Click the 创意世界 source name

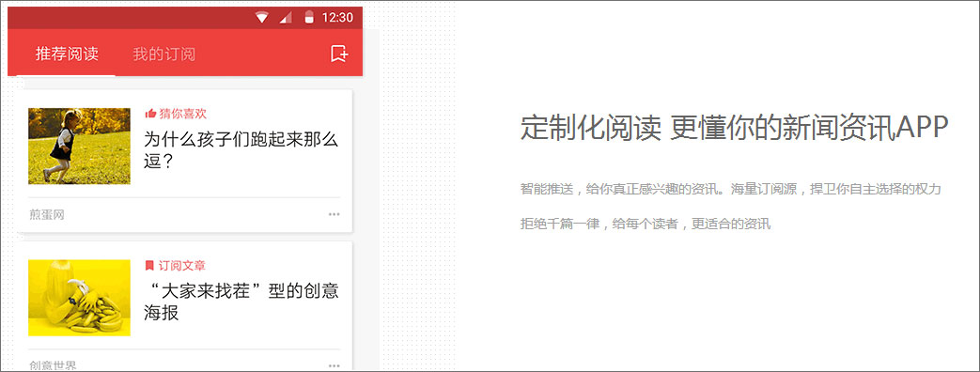click(x=54, y=365)
